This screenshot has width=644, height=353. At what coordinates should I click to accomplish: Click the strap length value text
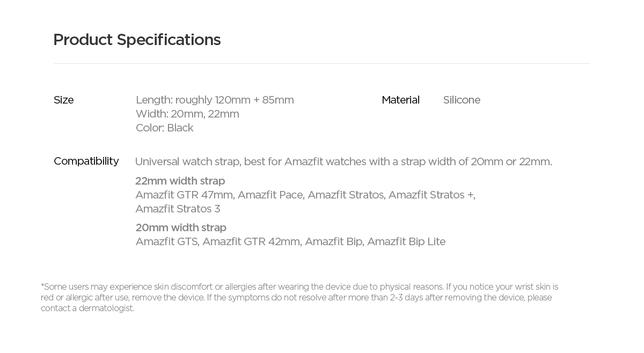pos(215,100)
